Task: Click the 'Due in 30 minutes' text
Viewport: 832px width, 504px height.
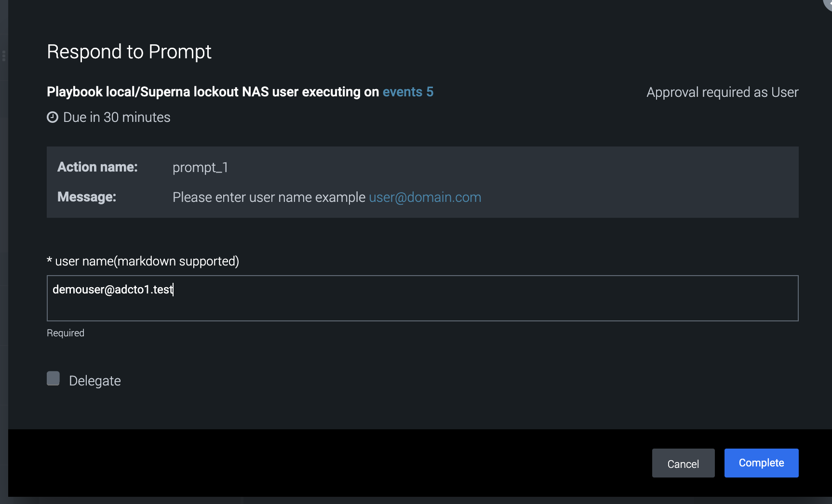Action: 117,117
